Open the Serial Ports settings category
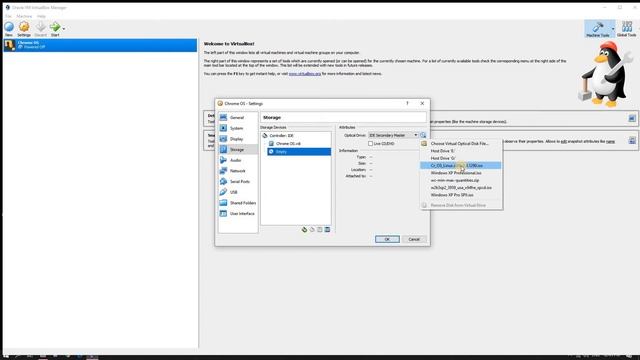This screenshot has width=640, height=360. point(238,181)
